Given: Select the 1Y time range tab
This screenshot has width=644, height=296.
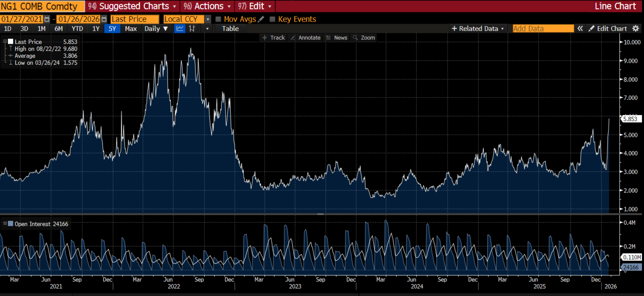Looking at the screenshot, I should pyautogui.click(x=96, y=29).
